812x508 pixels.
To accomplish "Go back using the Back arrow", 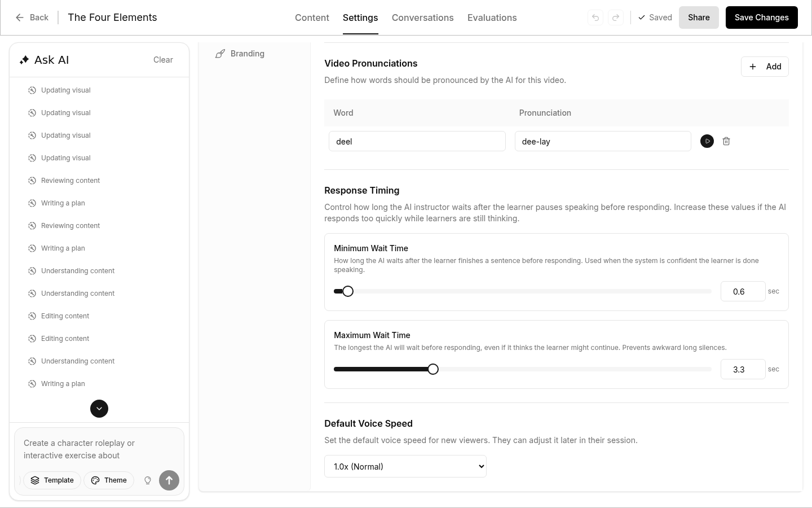I will 32,17.
